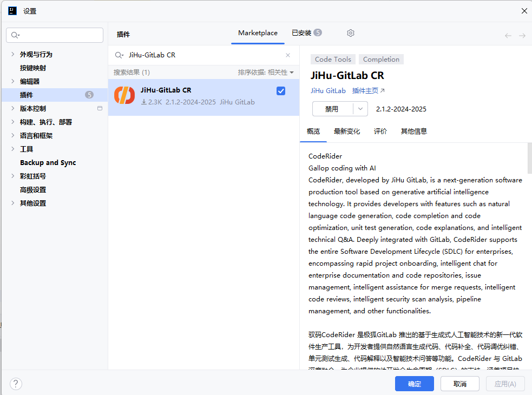Click the 禁用 button
The width and height of the screenshot is (532, 395).
(332, 109)
